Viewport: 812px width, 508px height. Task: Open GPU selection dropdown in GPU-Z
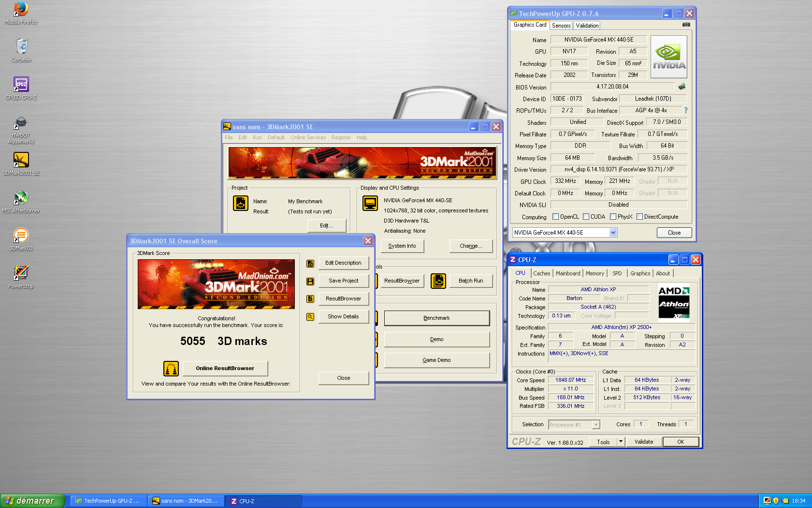(x=613, y=233)
